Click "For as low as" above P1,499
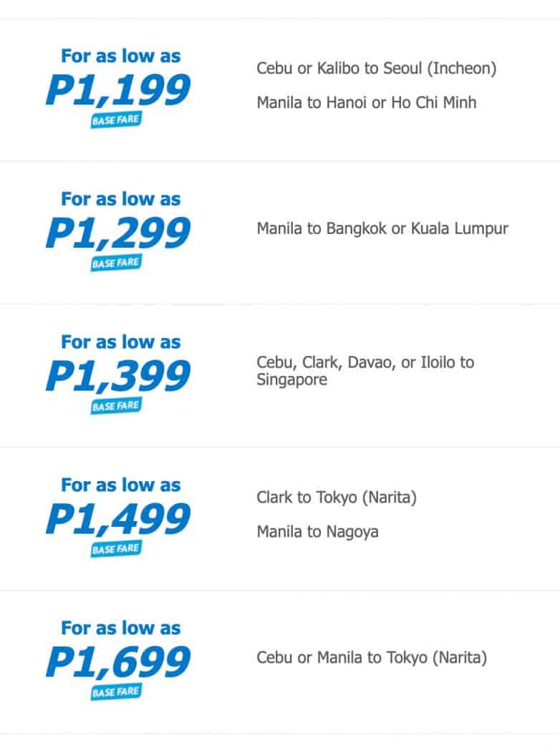The image size is (560, 746). tap(120, 485)
